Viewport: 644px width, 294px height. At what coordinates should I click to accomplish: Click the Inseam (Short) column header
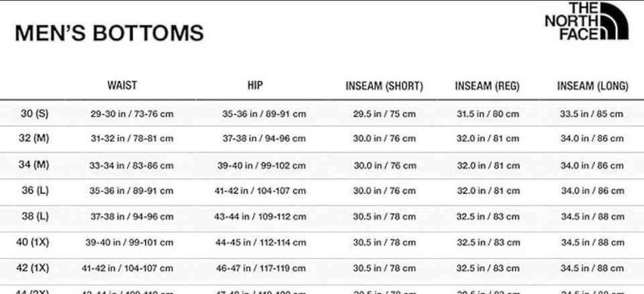[x=384, y=86]
